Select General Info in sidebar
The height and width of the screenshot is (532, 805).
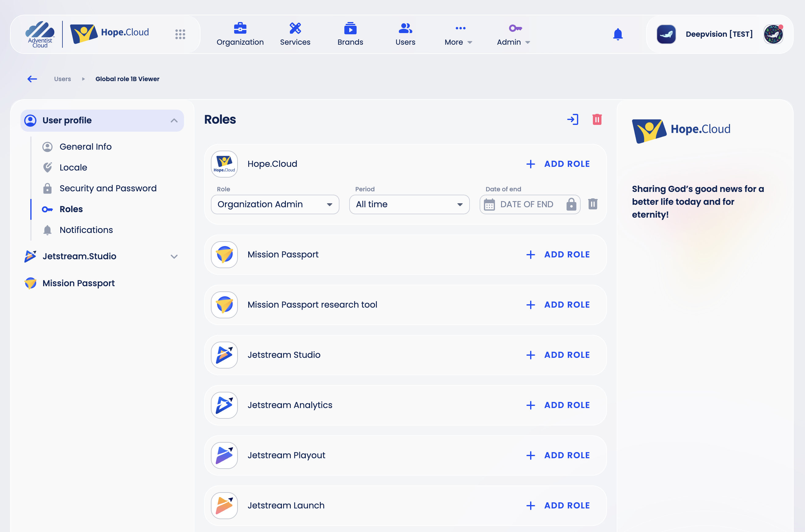[x=85, y=147]
